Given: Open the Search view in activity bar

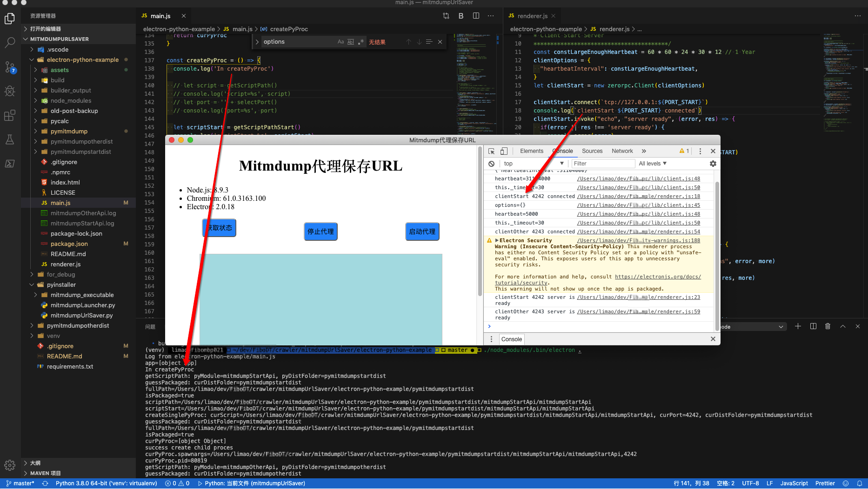Looking at the screenshot, I should point(10,43).
